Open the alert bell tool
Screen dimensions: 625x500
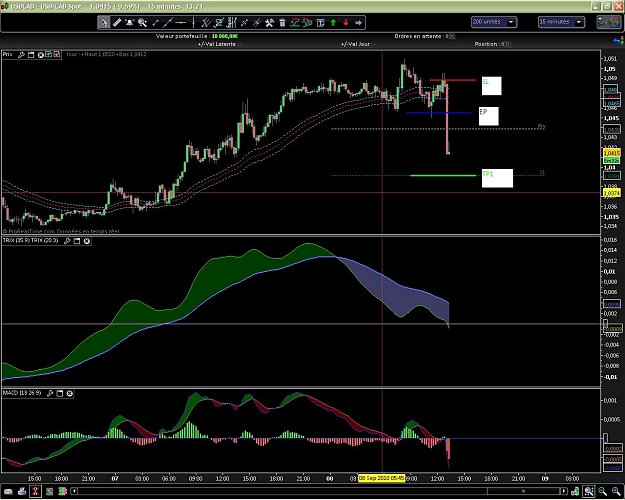(130, 23)
